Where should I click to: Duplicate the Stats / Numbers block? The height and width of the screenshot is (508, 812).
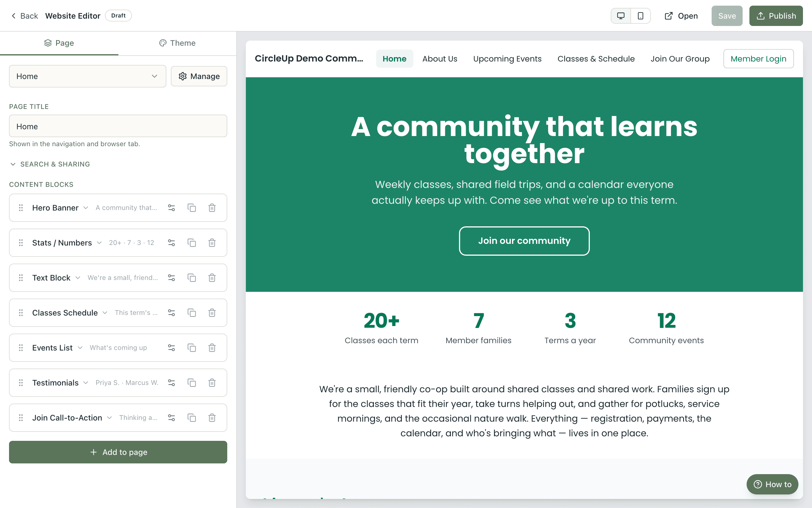192,243
